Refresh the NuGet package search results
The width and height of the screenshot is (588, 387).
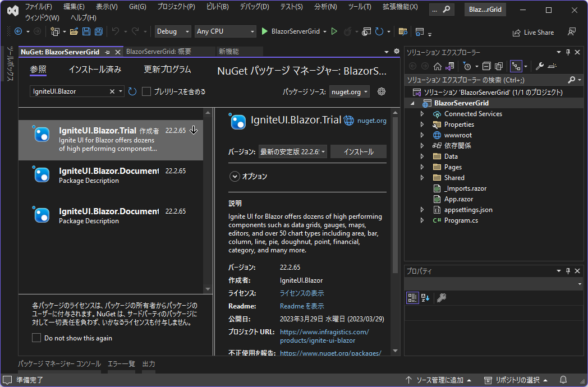tap(132, 91)
